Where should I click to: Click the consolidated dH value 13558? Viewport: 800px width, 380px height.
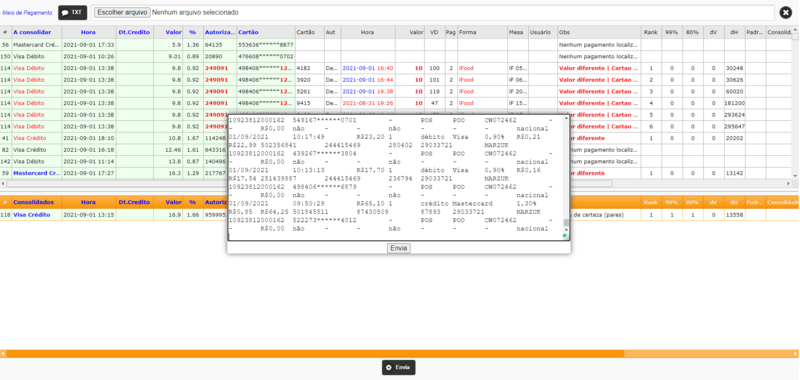point(734,215)
